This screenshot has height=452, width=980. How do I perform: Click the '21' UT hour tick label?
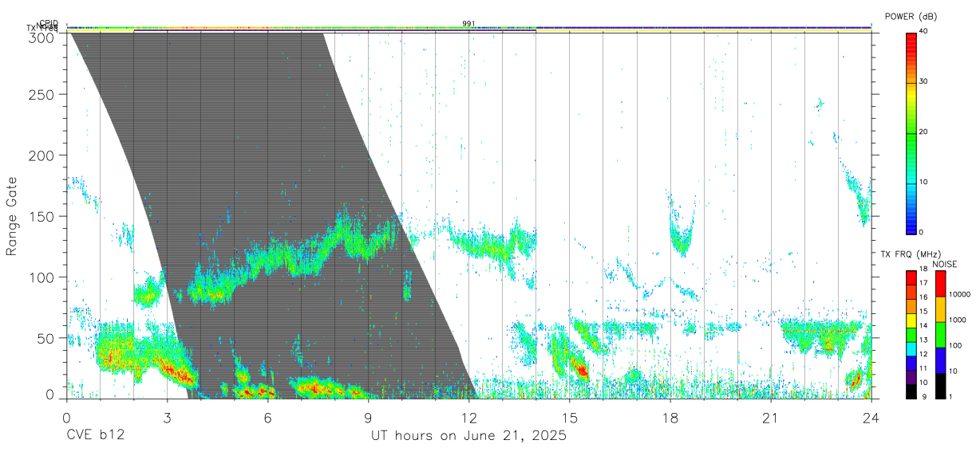[771, 418]
